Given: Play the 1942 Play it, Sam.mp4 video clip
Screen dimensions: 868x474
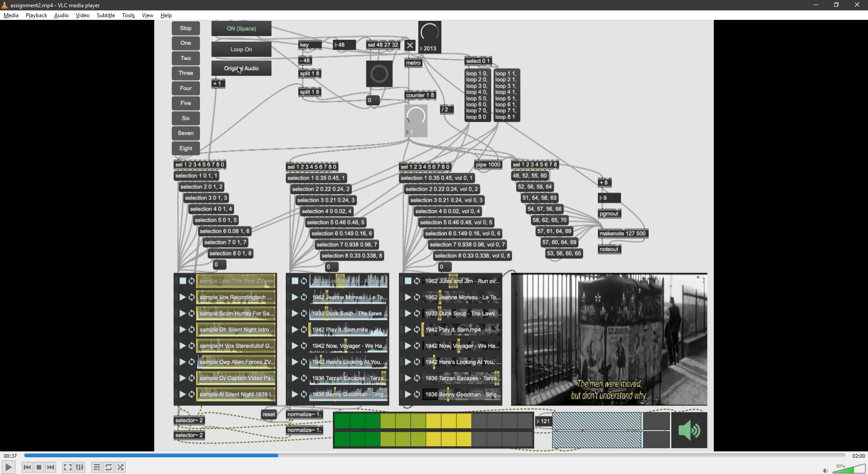Looking at the screenshot, I should point(408,330).
